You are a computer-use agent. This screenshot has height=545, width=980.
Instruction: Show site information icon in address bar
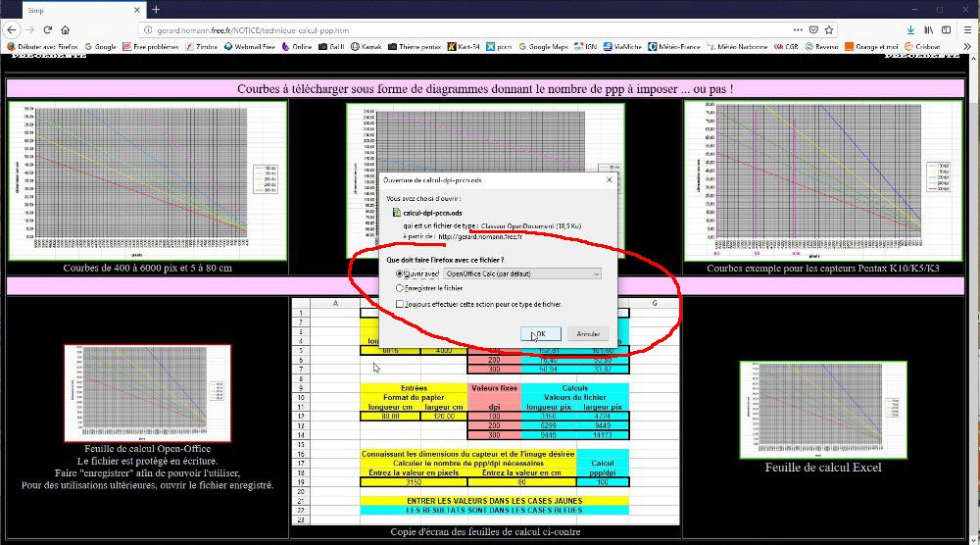point(148,30)
